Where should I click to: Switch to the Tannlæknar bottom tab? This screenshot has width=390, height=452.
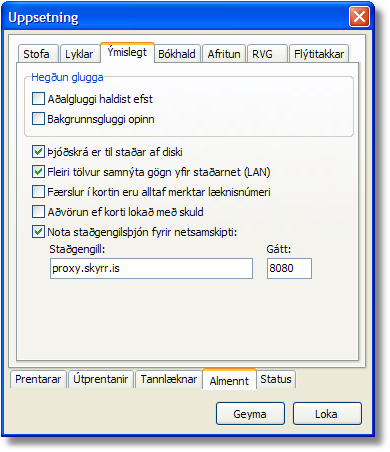click(x=169, y=379)
